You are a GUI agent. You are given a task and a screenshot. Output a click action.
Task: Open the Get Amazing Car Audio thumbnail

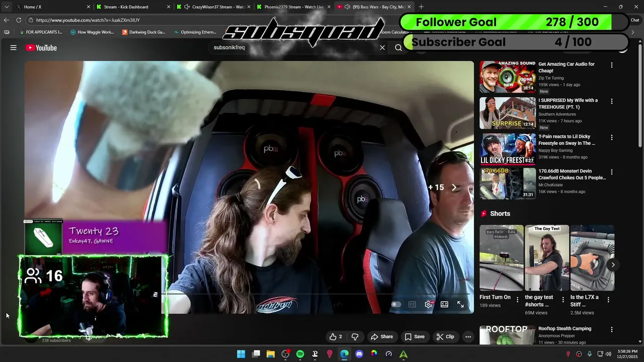coord(507,77)
